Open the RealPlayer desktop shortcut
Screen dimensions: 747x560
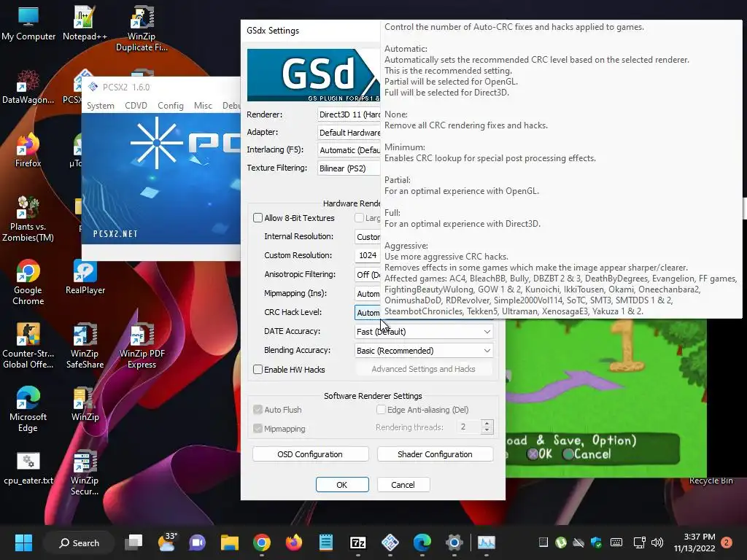pyautogui.click(x=85, y=277)
